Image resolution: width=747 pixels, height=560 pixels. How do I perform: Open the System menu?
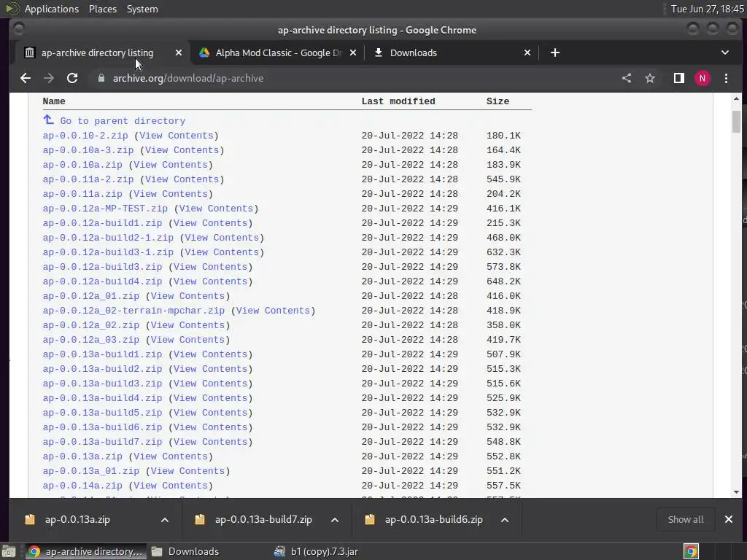pyautogui.click(x=142, y=9)
